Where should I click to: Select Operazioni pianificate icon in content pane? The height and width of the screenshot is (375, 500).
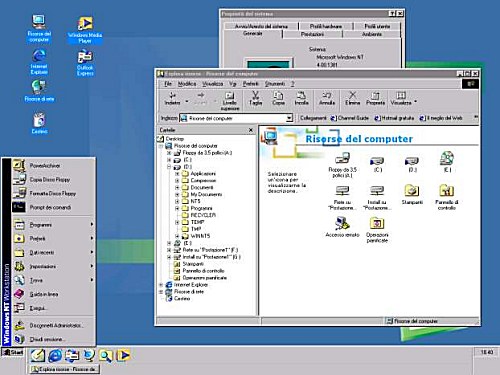[x=377, y=230]
